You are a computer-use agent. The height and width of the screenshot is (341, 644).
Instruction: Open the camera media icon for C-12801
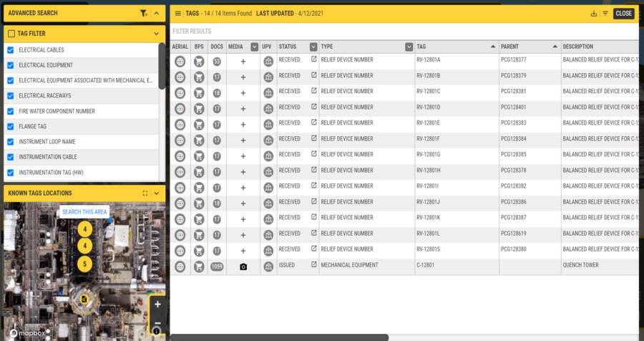pos(243,266)
